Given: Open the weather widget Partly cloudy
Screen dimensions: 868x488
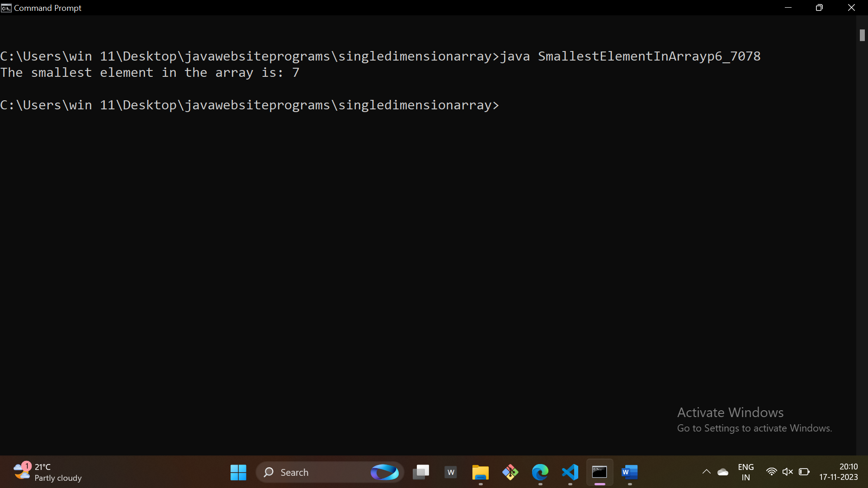Looking at the screenshot, I should click(47, 472).
